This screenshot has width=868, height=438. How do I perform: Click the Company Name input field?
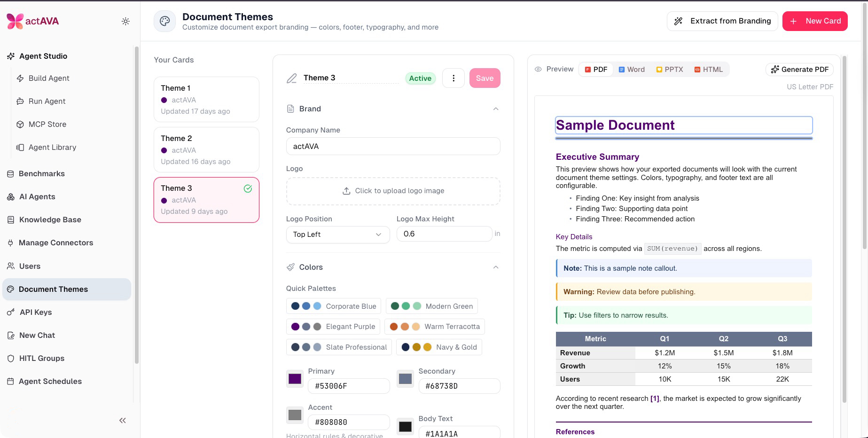pyautogui.click(x=393, y=146)
